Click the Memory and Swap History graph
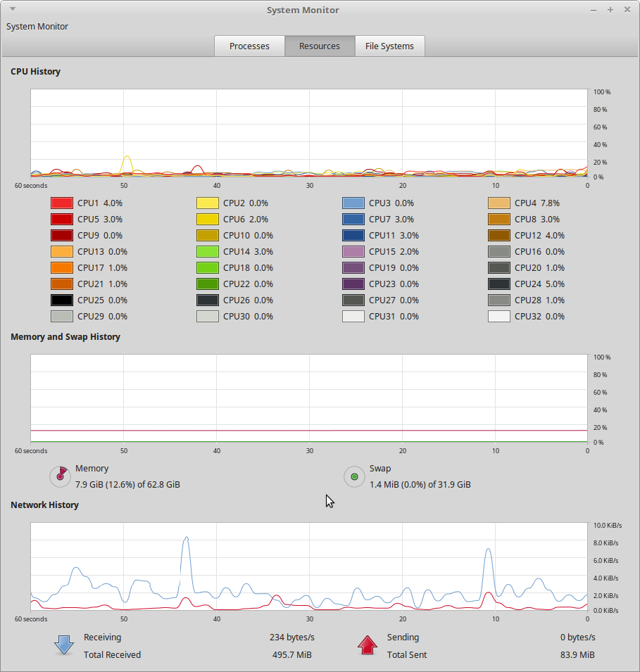 [309, 398]
